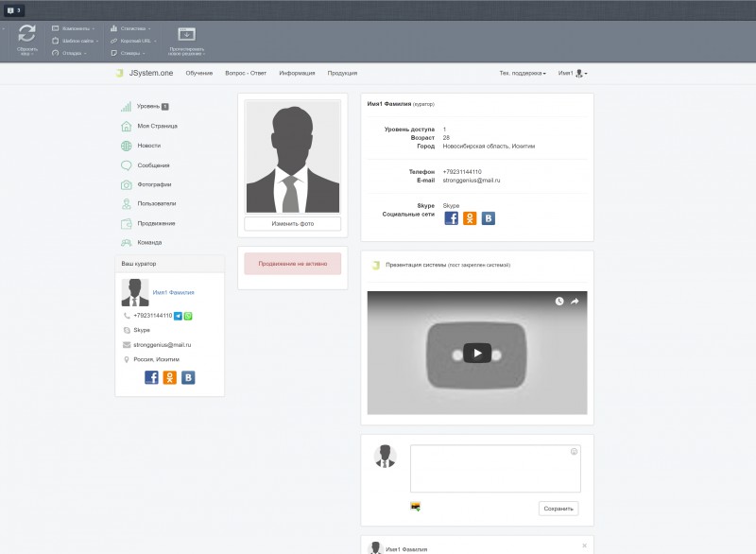Click the Ваш куратор panel header

pyautogui.click(x=170, y=264)
